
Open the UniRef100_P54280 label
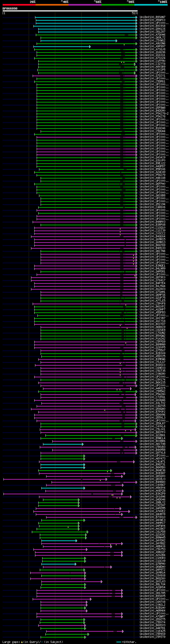click(152, 394)
